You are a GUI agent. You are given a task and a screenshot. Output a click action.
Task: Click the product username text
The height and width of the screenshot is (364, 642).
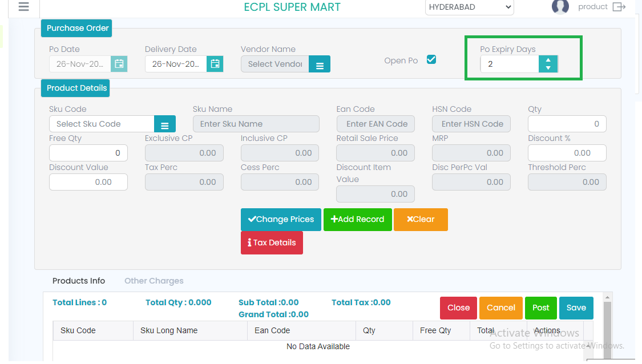(592, 6)
